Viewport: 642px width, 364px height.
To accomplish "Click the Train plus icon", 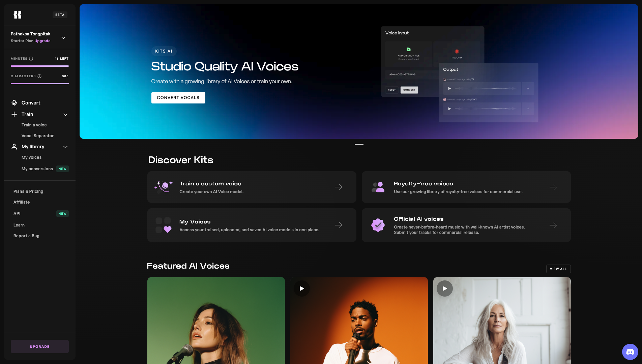I will [14, 114].
